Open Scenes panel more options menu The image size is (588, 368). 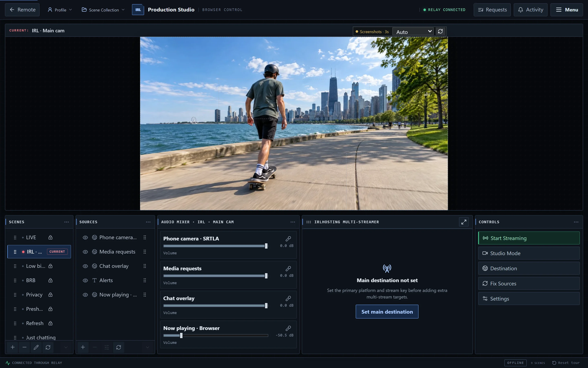click(66, 222)
